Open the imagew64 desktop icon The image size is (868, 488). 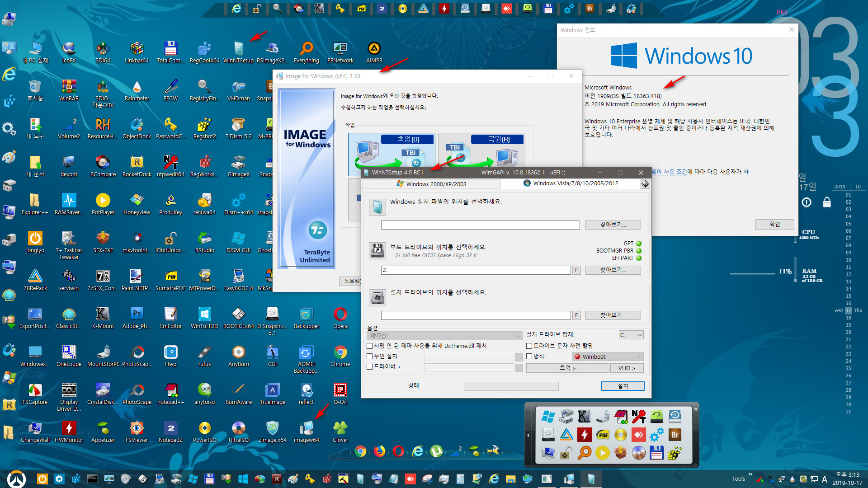307,432
